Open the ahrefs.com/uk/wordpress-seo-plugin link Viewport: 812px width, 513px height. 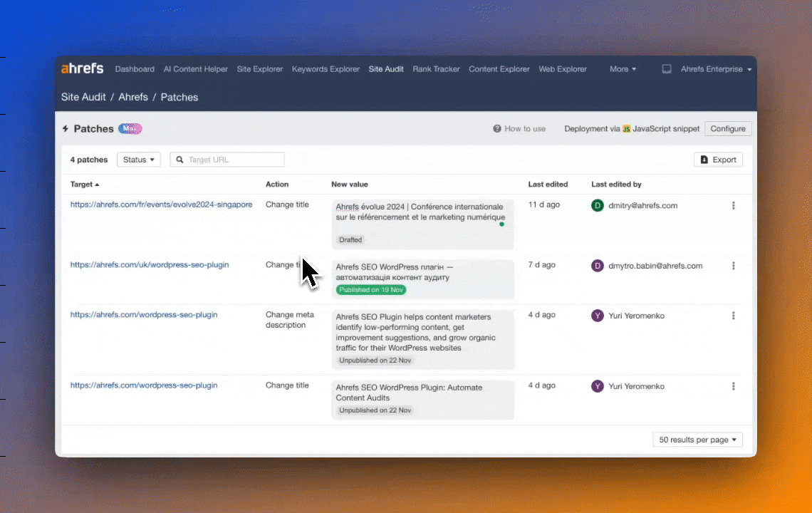tap(150, 264)
